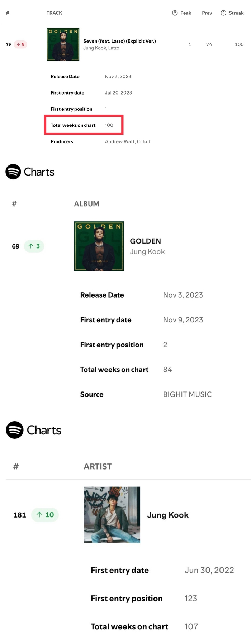Click the Jung Kook name next to the artist photo

coord(168,515)
